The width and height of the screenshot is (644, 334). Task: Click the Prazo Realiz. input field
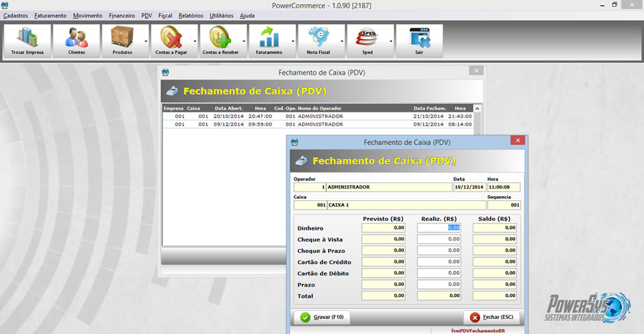439,284
